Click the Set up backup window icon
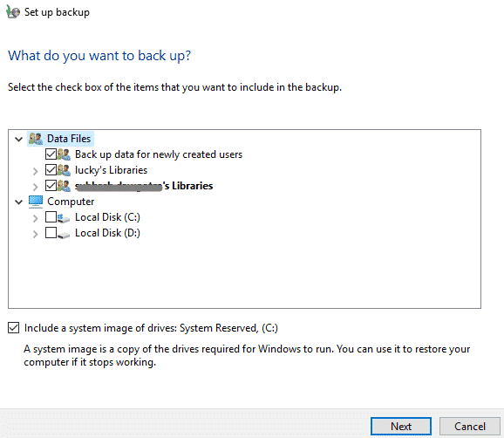 (x=12, y=11)
